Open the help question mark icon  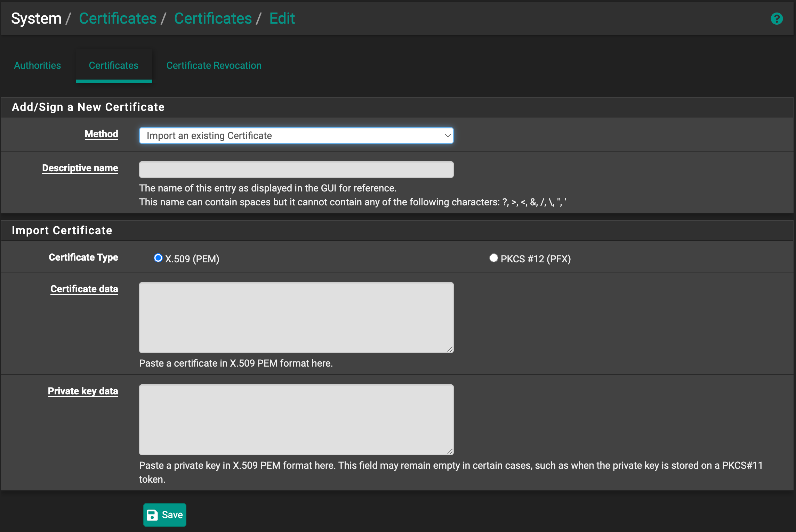(776, 19)
